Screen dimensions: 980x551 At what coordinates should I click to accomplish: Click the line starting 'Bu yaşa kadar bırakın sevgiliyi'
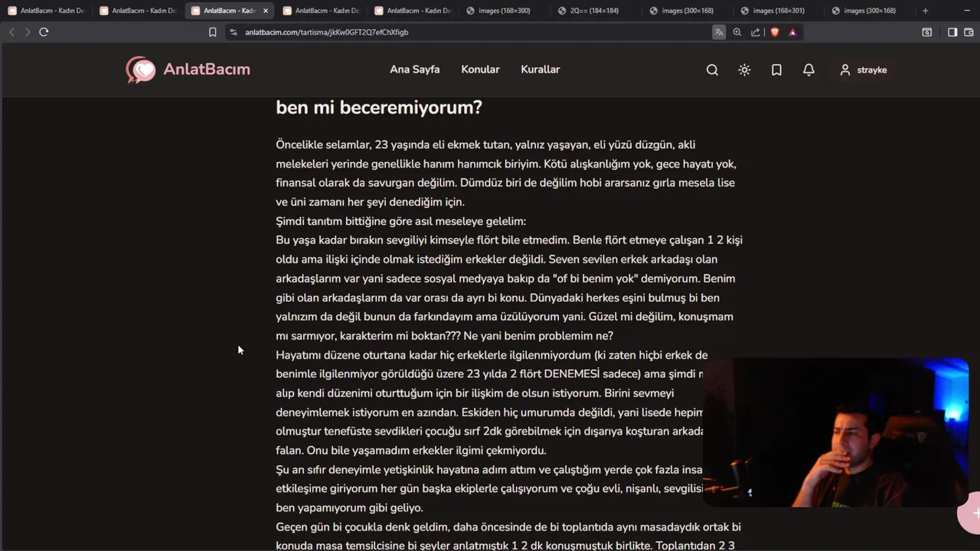[x=509, y=240]
